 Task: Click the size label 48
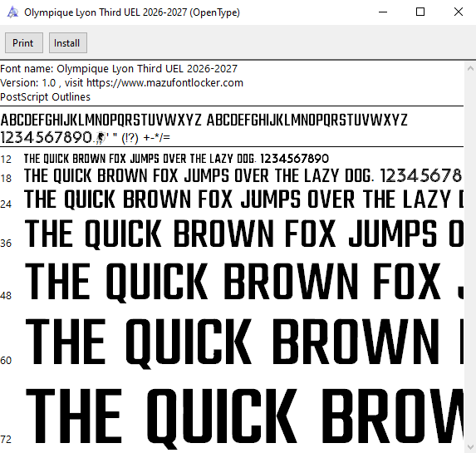tap(6, 296)
